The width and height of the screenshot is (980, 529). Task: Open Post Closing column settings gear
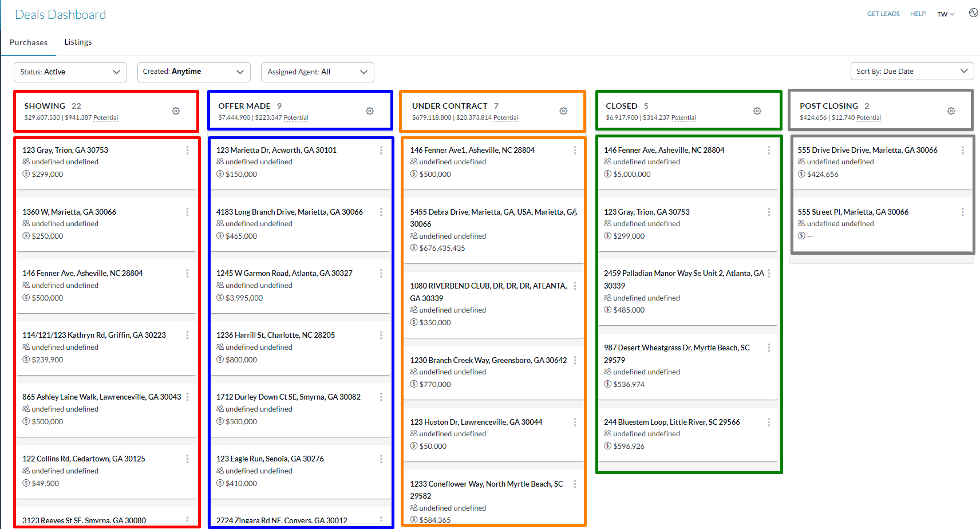tap(951, 111)
